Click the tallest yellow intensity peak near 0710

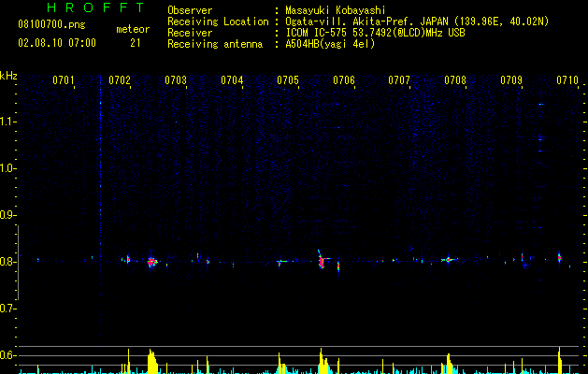pos(560,360)
